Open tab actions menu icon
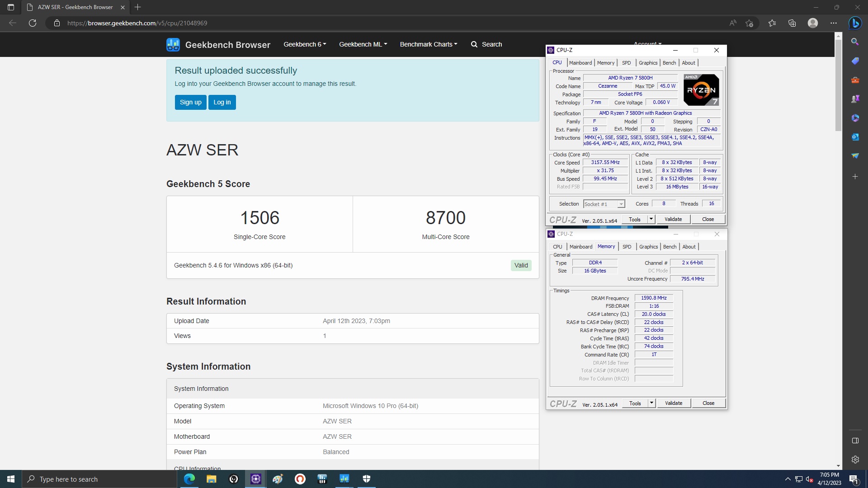This screenshot has height=488, width=868. pos(11,7)
